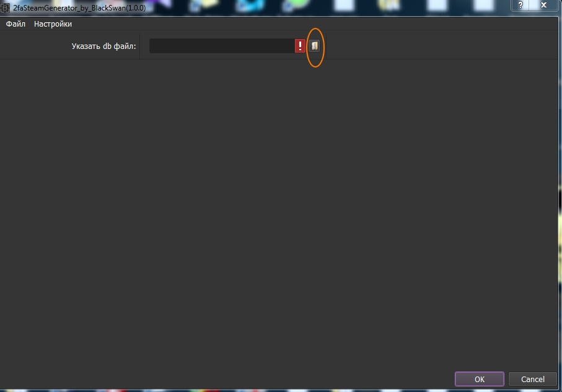Select the blurred purple icon behind title bar
The height and width of the screenshot is (392, 562).
(160, 4)
